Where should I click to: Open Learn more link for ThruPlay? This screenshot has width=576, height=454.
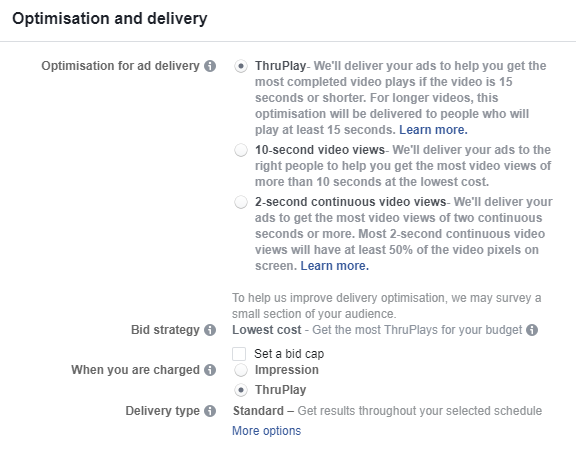tap(433, 130)
